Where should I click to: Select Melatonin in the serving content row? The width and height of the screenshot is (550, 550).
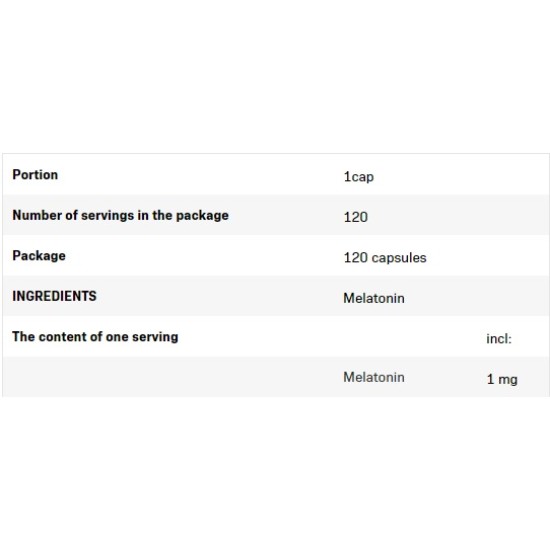[x=374, y=377]
